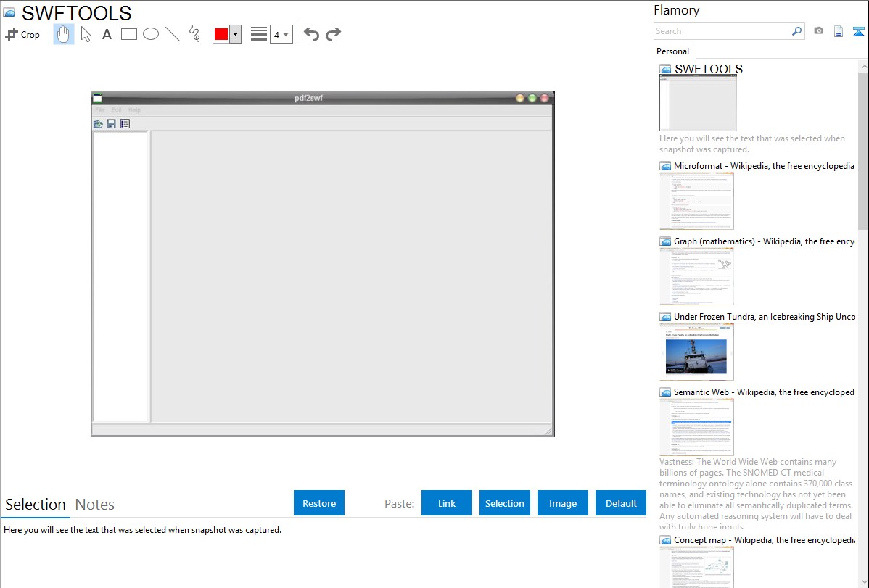This screenshot has width=869, height=588.
Task: Click the icon beside Concept map entry
Action: 666,540
